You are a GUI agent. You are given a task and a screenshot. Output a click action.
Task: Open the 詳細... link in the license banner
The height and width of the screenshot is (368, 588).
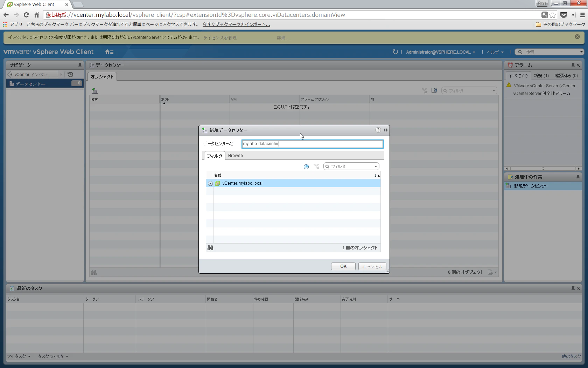click(282, 38)
